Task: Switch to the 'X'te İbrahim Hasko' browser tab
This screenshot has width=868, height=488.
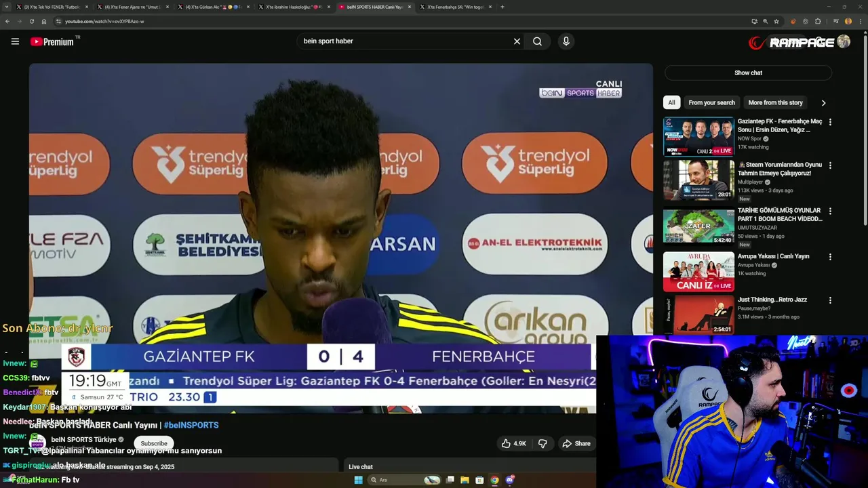Action: coord(294,7)
